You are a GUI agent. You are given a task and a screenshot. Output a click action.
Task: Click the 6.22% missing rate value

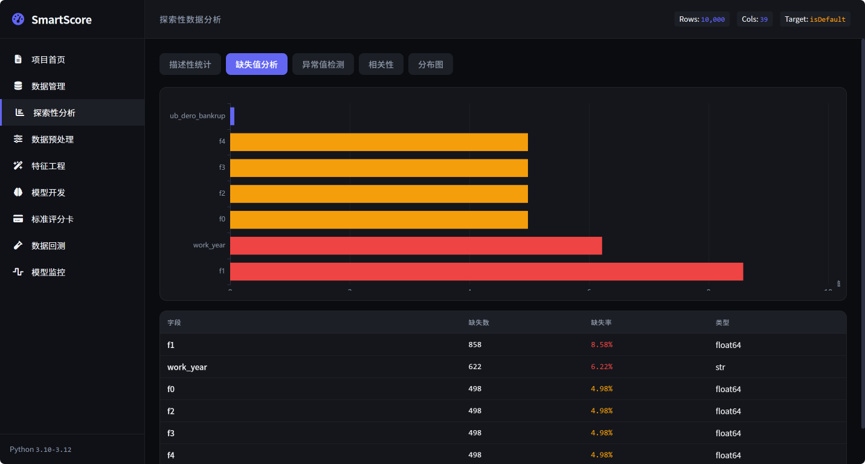[602, 367]
